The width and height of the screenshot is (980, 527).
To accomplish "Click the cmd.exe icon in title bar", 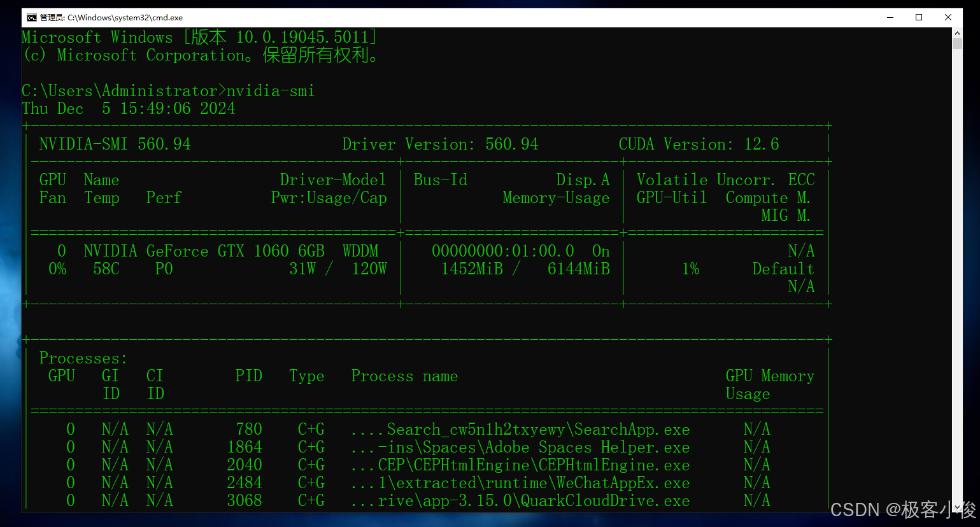I will pos(31,17).
